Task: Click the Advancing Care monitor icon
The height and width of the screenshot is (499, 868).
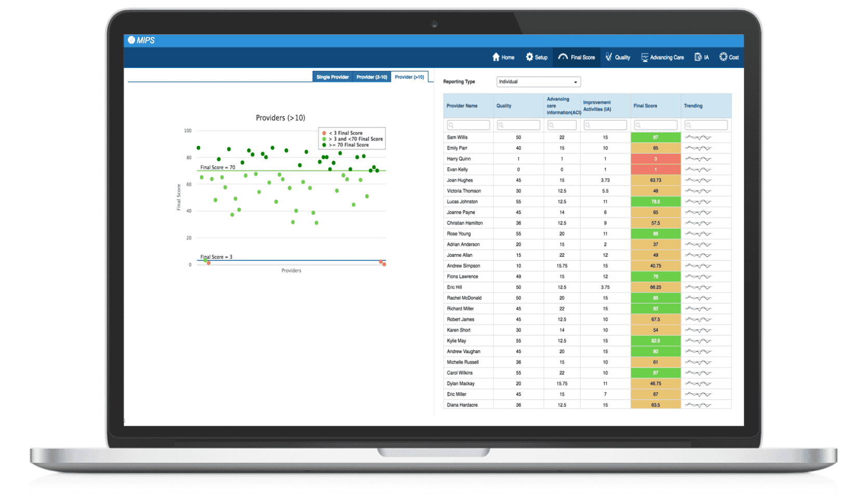Action: point(645,57)
